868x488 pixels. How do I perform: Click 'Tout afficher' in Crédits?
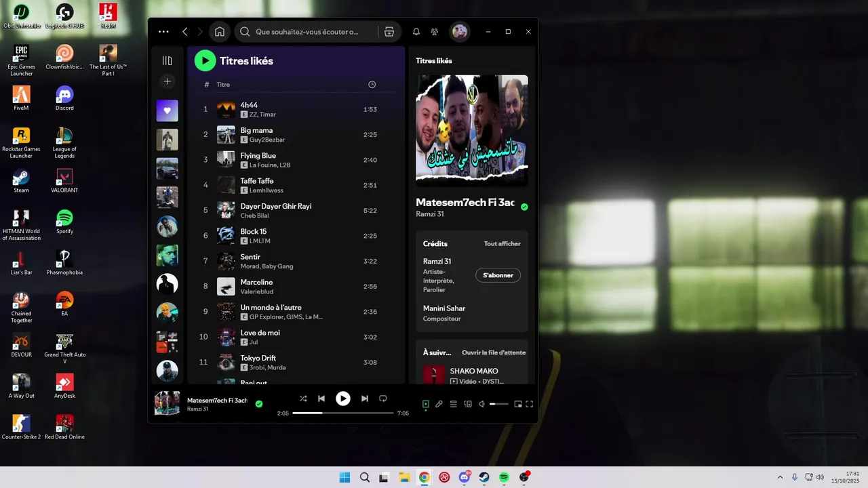(x=502, y=244)
